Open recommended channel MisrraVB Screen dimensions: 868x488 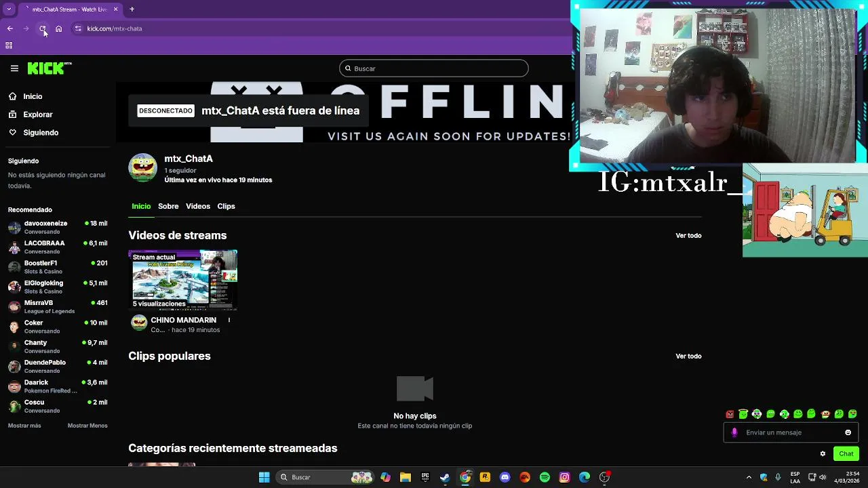tap(58, 306)
